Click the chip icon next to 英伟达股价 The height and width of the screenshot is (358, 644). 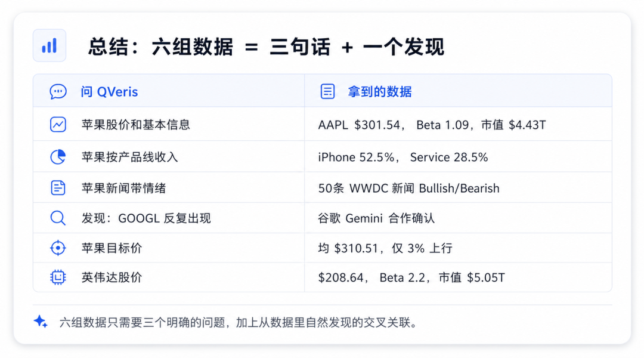point(58,277)
